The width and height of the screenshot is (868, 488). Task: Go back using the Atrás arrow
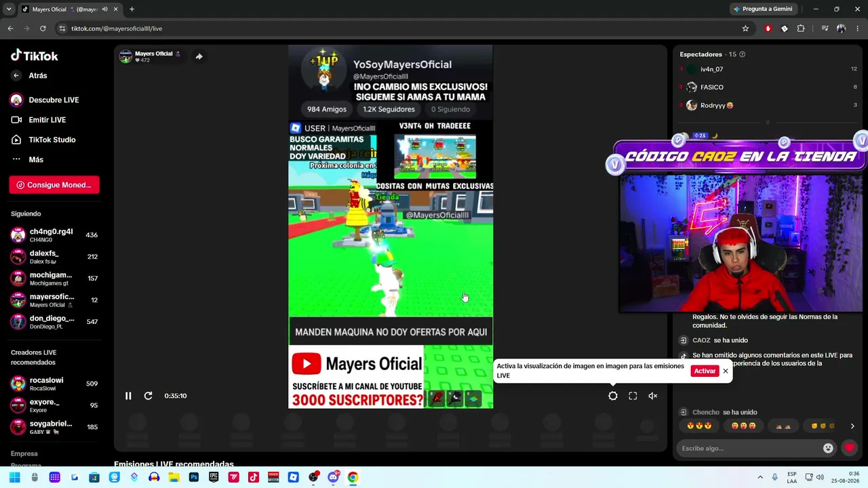point(16,76)
